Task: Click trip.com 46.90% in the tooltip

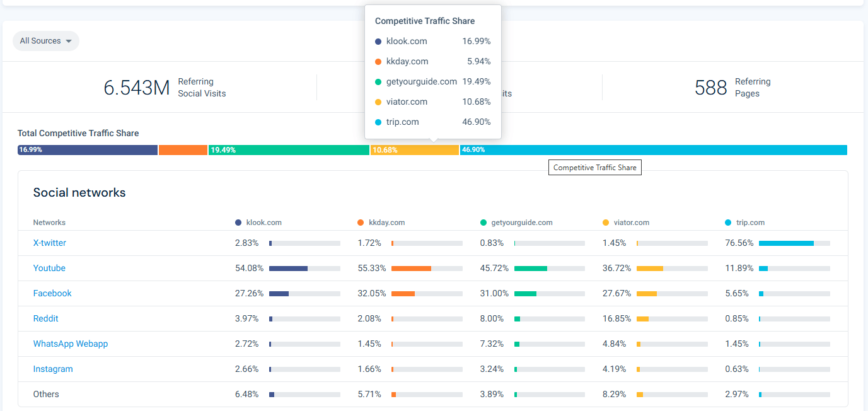Action: pos(433,122)
